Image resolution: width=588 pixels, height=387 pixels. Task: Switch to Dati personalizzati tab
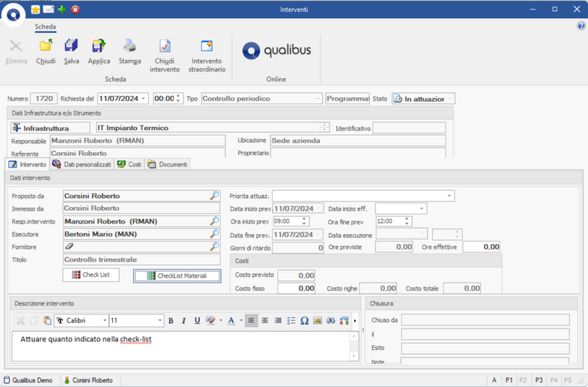click(x=82, y=164)
